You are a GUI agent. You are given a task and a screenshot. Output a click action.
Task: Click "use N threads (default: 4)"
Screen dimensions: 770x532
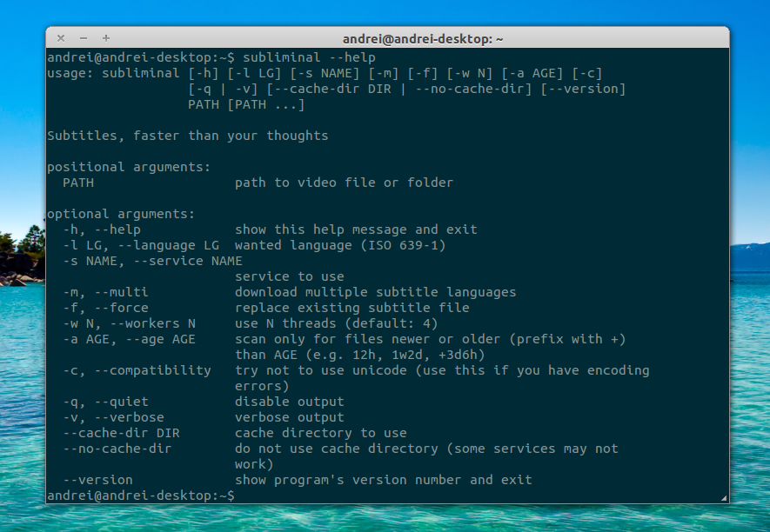pyautogui.click(x=337, y=324)
